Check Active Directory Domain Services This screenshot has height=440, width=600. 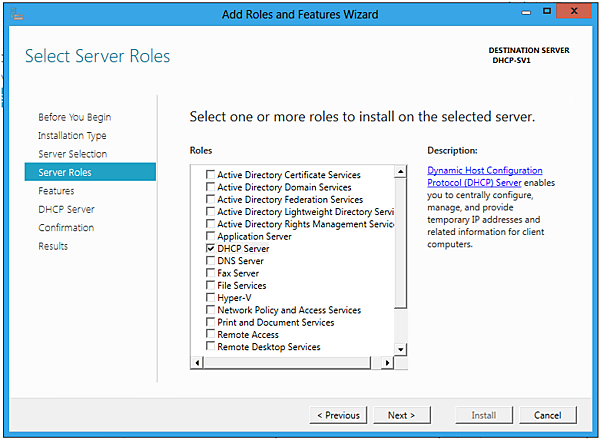pos(210,187)
